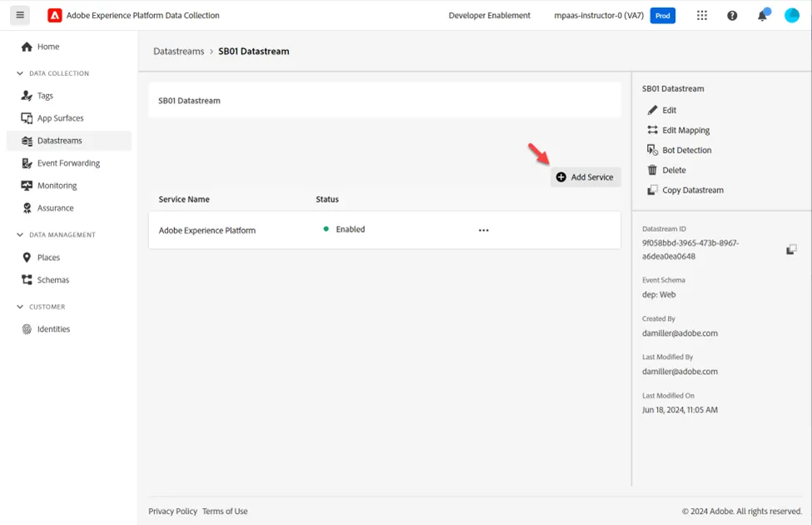Open Edit Mapping for the datastream
The height and width of the screenshot is (525, 812).
[x=679, y=130]
